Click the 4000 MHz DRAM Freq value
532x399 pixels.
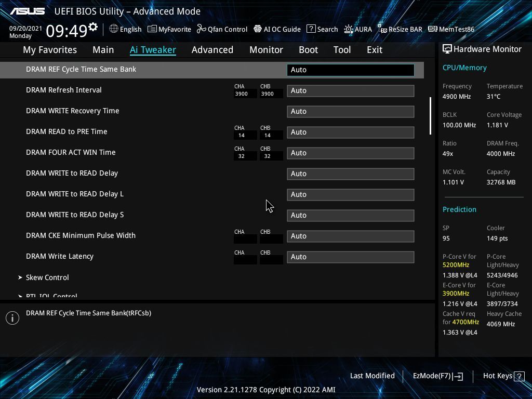point(501,154)
